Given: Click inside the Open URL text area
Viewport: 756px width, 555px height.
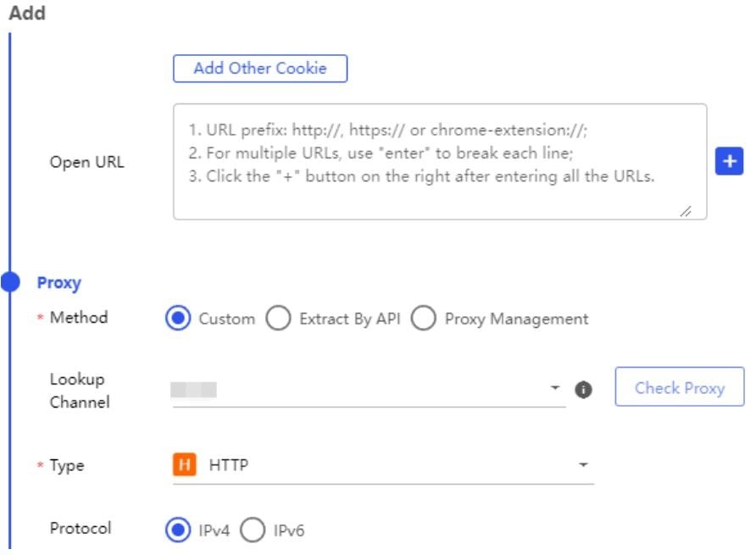Looking at the screenshot, I should pyautogui.click(x=440, y=162).
